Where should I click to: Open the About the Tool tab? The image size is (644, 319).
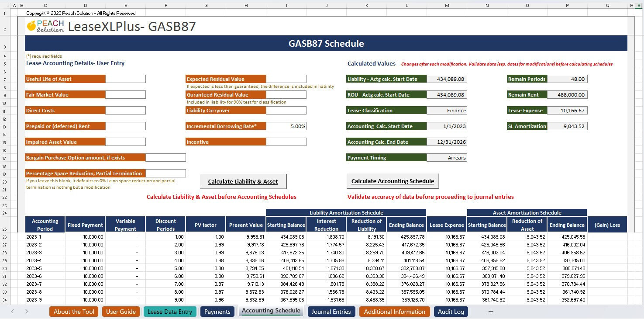74,312
